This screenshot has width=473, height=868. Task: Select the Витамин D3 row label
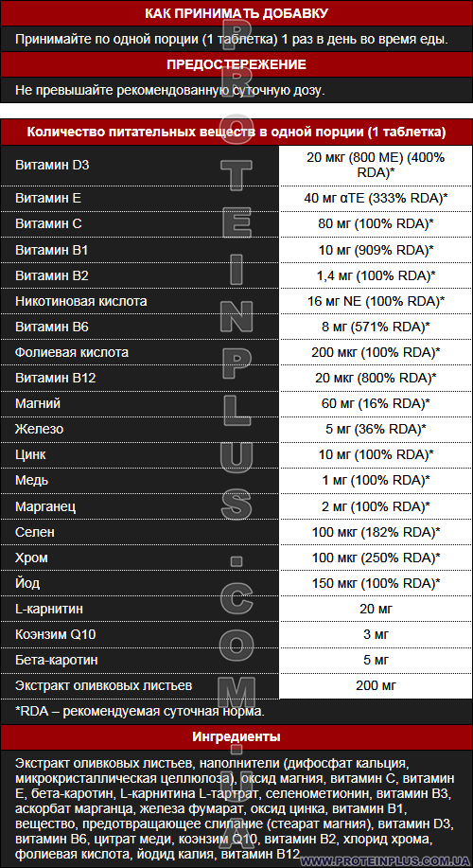52,165
